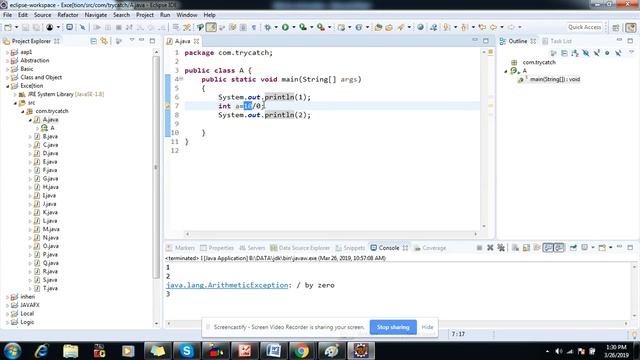640x360 pixels.
Task: Click Remove All Terminated Launches icon
Action: coord(501,248)
